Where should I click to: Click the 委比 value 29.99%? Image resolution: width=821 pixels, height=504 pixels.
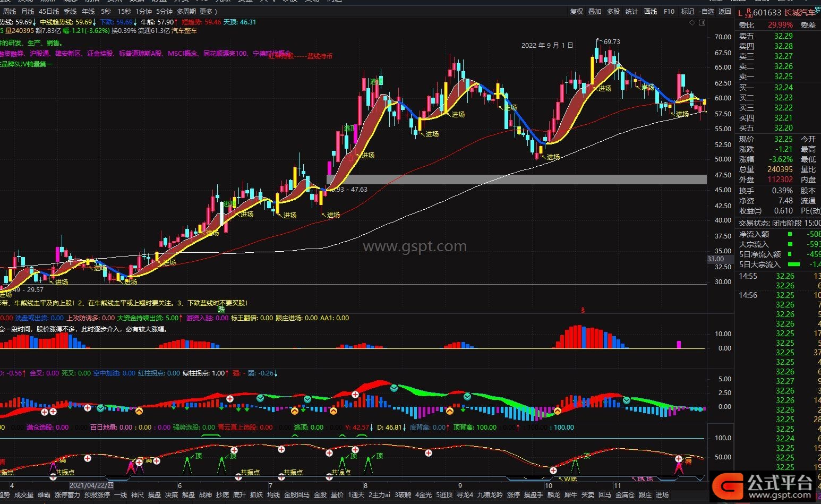780,25
